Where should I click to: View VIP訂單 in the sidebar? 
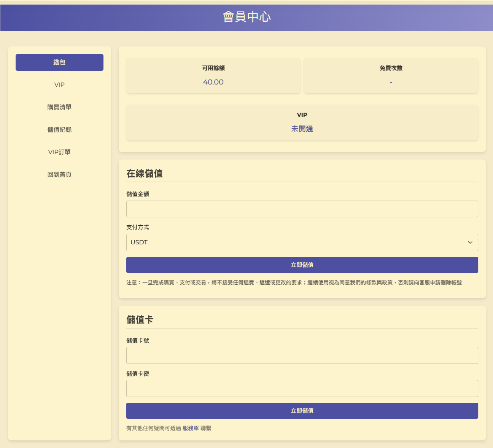(x=59, y=152)
